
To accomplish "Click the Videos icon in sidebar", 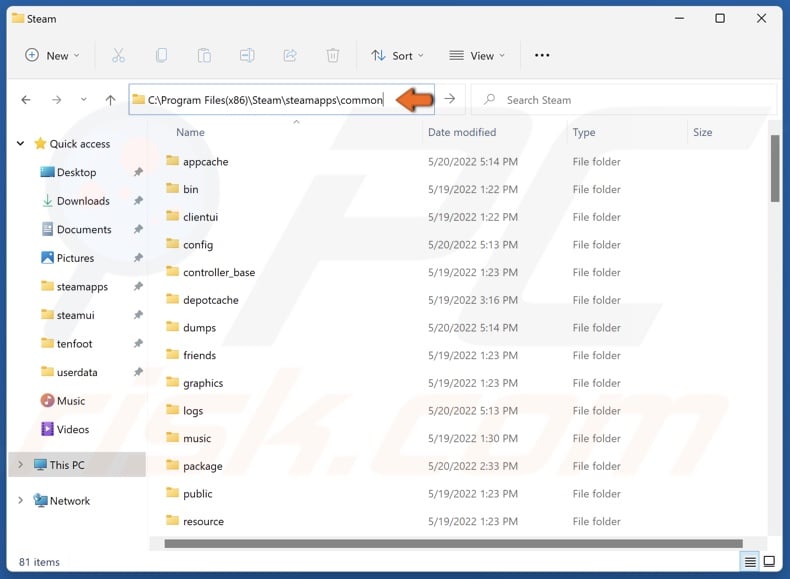I will click(47, 429).
